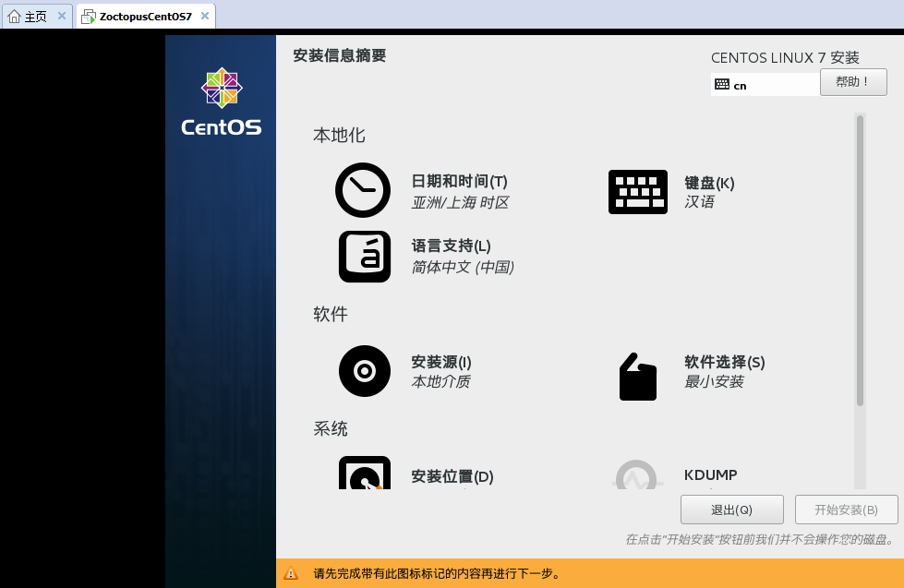
Task: Click the keyboard indicator icon beside cn
Action: tap(722, 85)
